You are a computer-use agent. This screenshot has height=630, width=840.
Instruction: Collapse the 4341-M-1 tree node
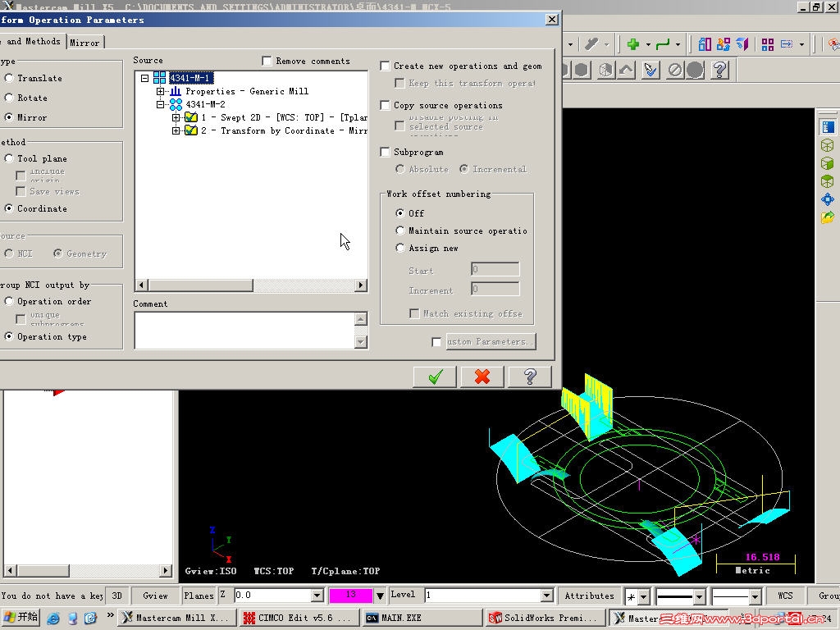tap(144, 78)
